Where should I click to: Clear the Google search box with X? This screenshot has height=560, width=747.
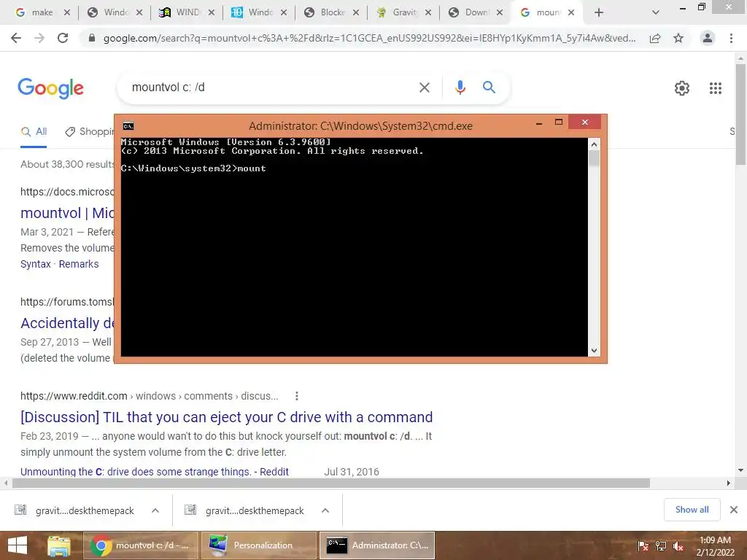[424, 87]
